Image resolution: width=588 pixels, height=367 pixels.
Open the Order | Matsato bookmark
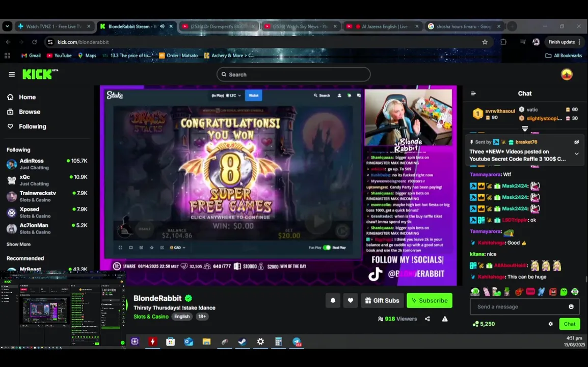(178, 56)
